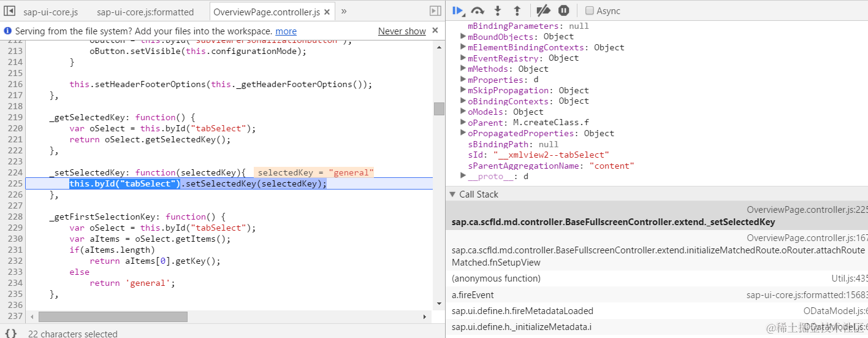This screenshot has width=868, height=338.
Task: Click horizontal scrollbar left arrow
Action: tap(31, 317)
